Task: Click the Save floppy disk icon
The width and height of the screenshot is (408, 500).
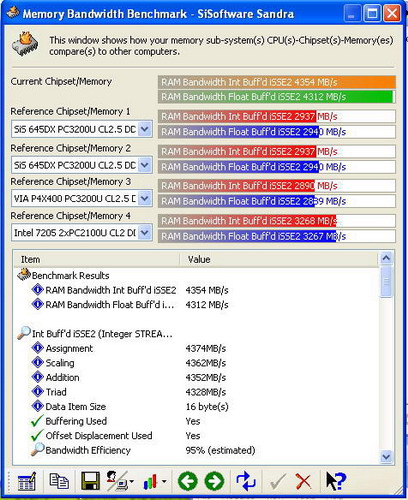Action: 90,481
